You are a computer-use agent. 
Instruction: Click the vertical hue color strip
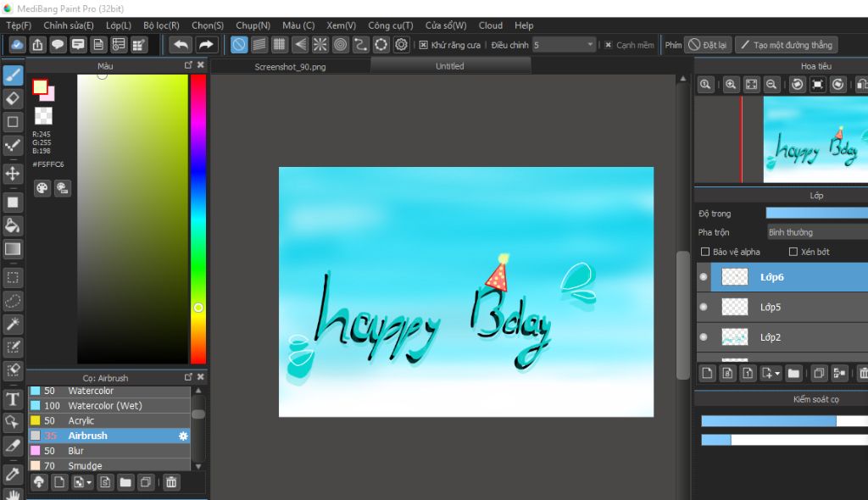point(198,219)
